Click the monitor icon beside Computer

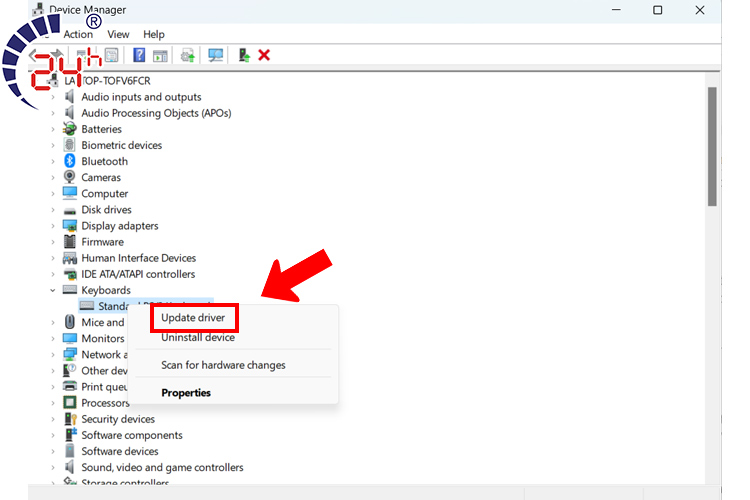point(70,193)
